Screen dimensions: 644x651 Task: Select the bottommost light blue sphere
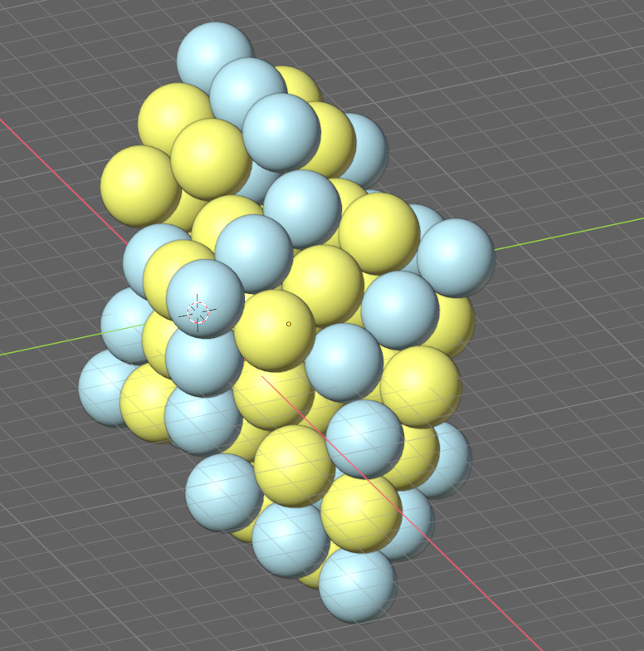(x=357, y=585)
